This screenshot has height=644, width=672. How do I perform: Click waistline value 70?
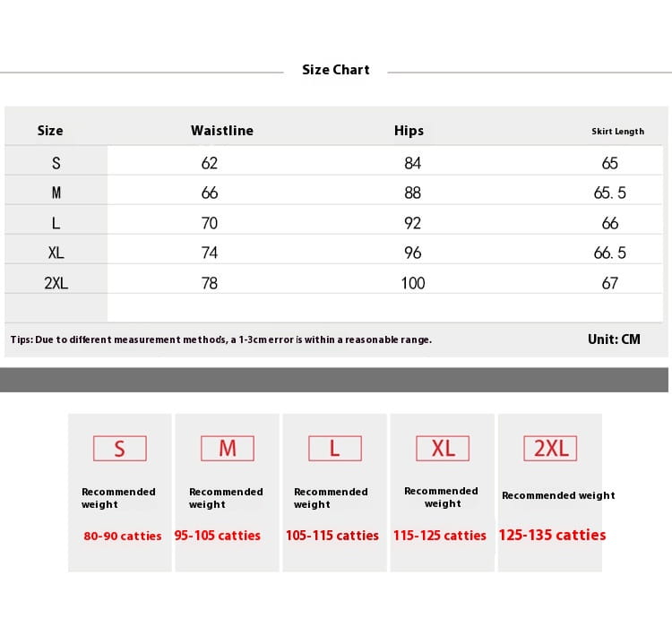[x=210, y=223]
